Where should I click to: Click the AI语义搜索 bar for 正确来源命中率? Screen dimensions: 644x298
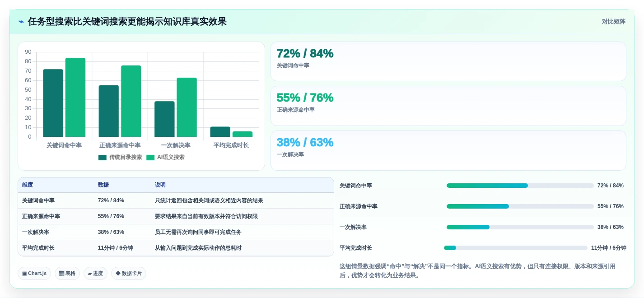(131, 101)
